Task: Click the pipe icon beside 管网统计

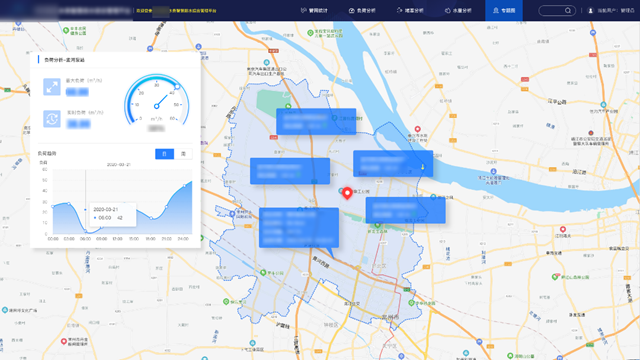Action: 303,10
